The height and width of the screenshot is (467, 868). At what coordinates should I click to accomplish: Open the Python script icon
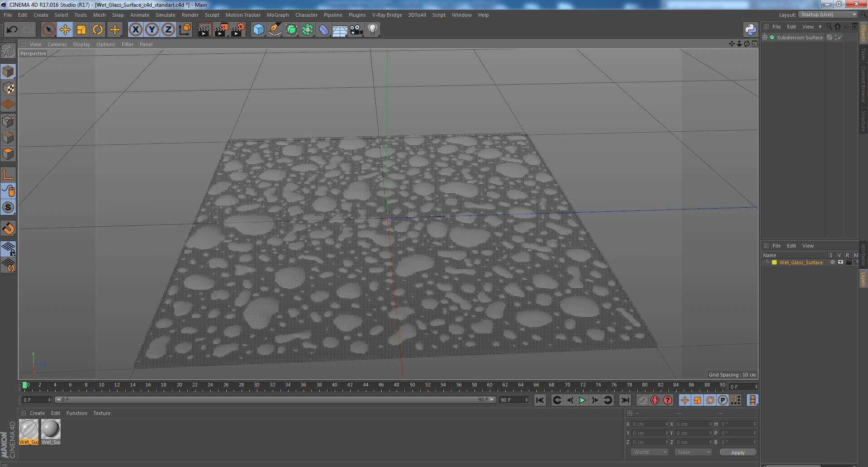pos(750,30)
